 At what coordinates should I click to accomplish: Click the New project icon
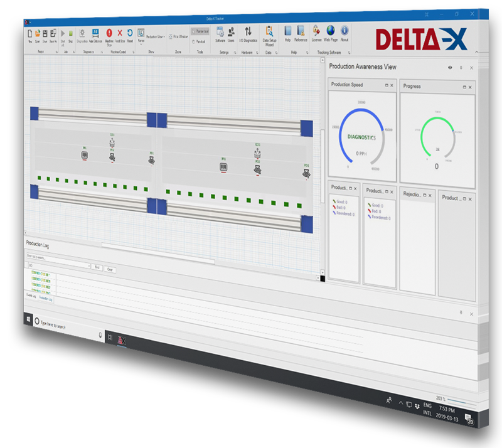[x=29, y=34]
